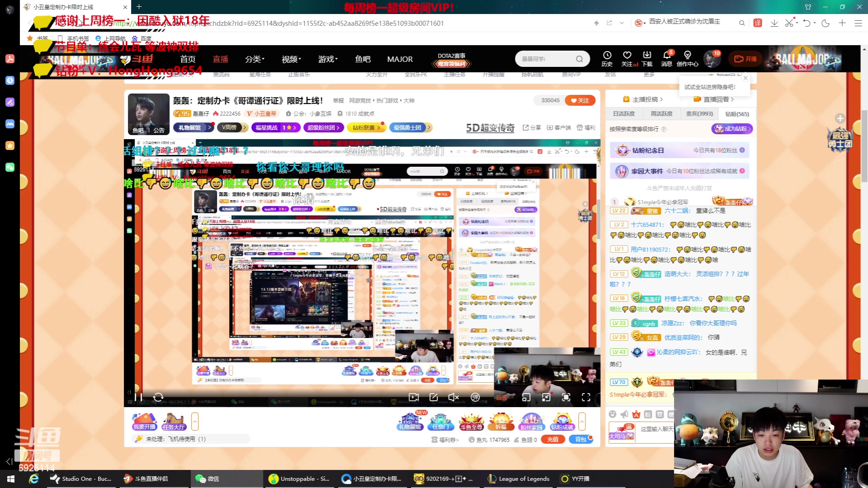Open 创作中心 lightbulb icon
The width and height of the screenshot is (868, 488).
687,59
